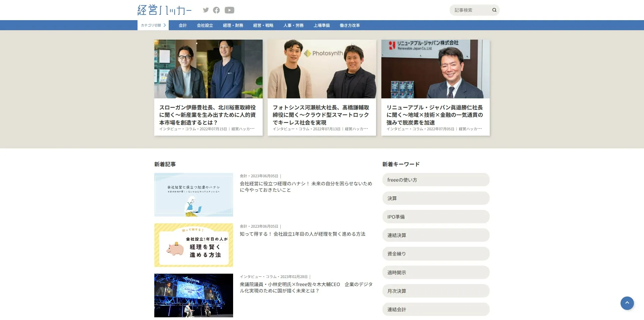Select the 経理・財務 navigation item
This screenshot has height=320, width=644.
(x=233, y=25)
